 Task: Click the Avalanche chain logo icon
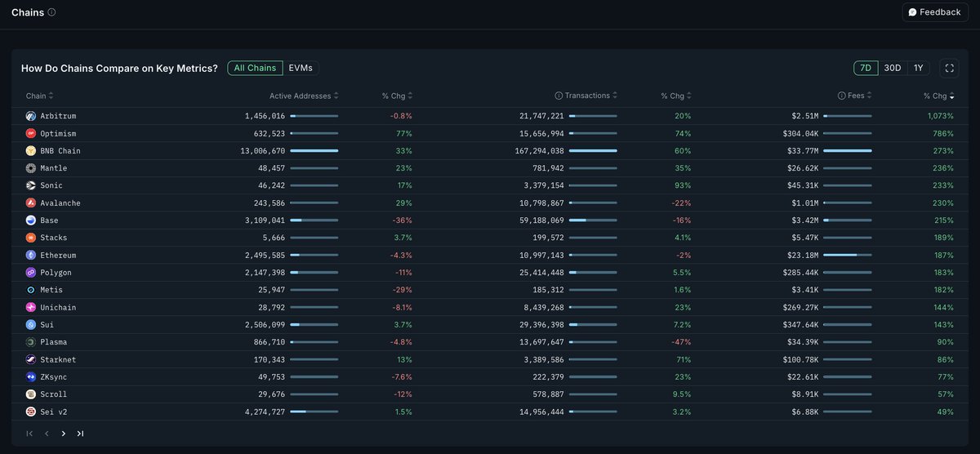[31, 203]
